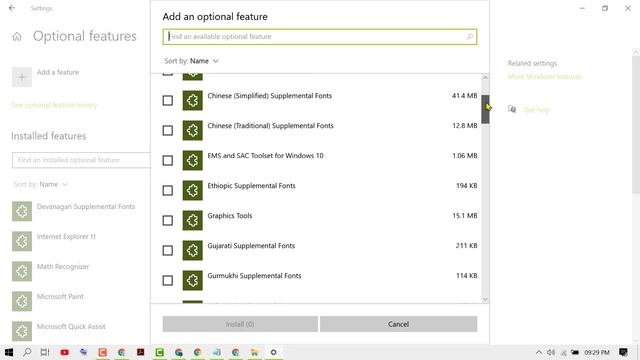Click Add a feature
The height and width of the screenshot is (360, 640).
click(x=58, y=72)
